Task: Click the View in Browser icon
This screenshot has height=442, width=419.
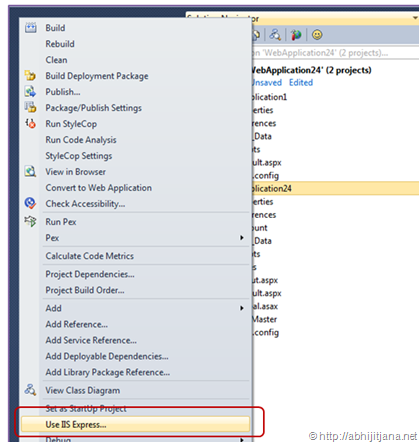Action: [x=30, y=172]
